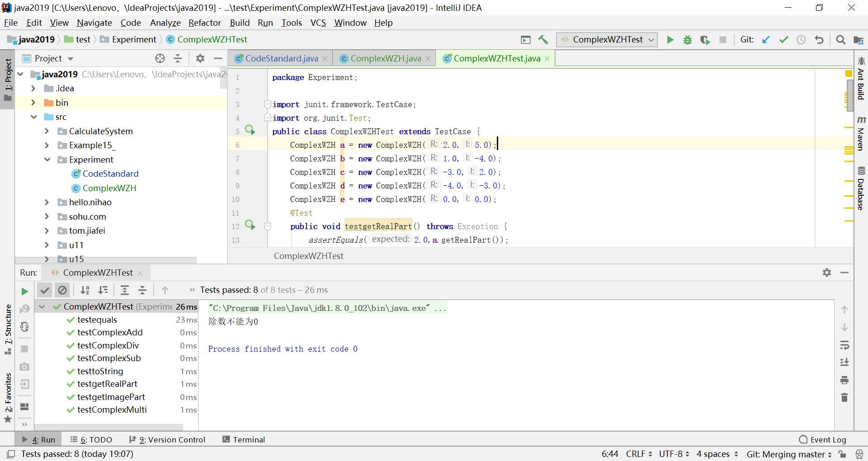This screenshot has height=461, width=868.
Task: Run with Coverage icon in top toolbar
Action: click(x=705, y=40)
